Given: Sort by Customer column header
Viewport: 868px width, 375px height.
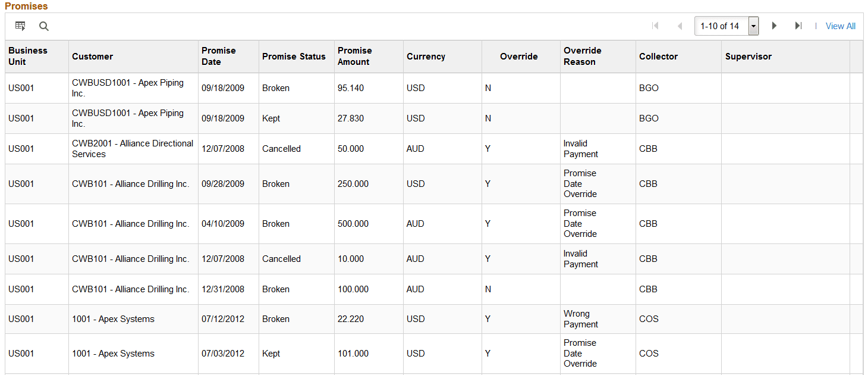Looking at the screenshot, I should (x=92, y=57).
